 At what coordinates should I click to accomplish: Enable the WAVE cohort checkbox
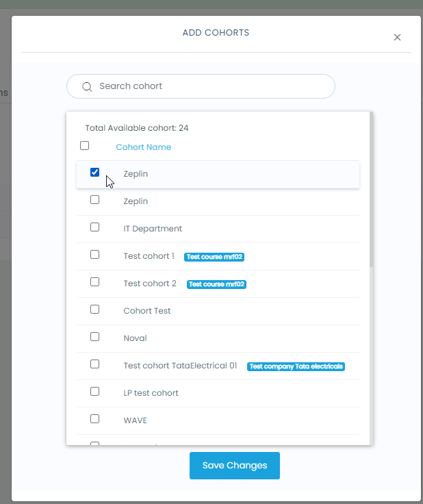[x=95, y=419]
